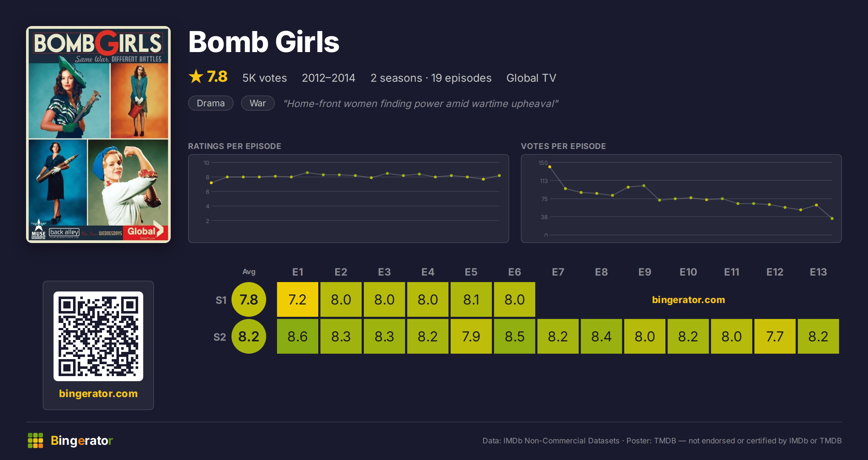Viewport: 868px width, 460px height.
Task: Select the S1 E1 rating cell 7.2
Action: [x=298, y=299]
